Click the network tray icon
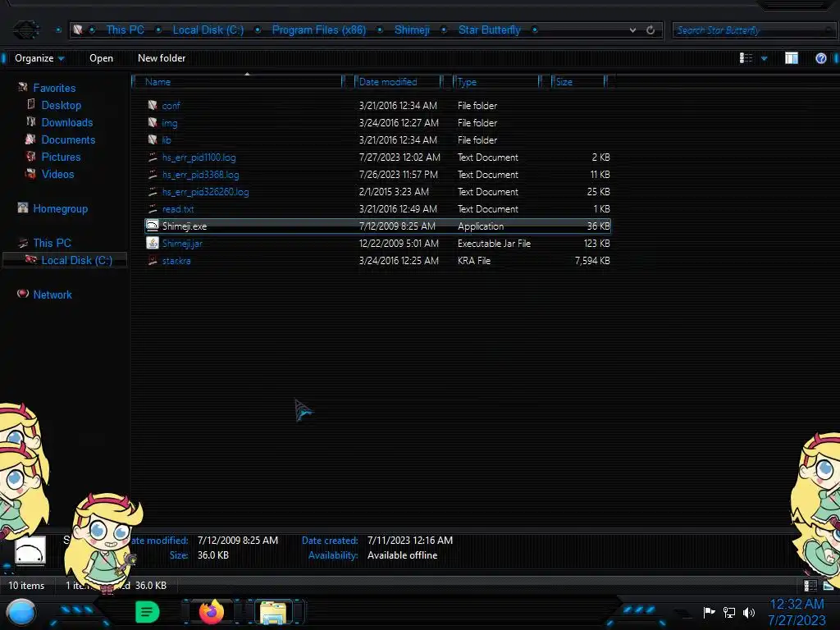 pyautogui.click(x=729, y=612)
